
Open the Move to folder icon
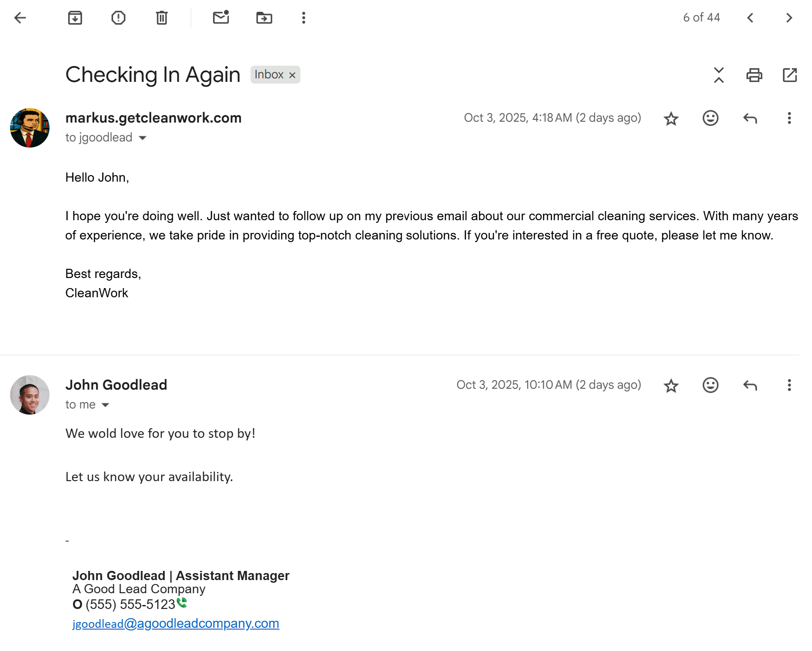(x=264, y=18)
